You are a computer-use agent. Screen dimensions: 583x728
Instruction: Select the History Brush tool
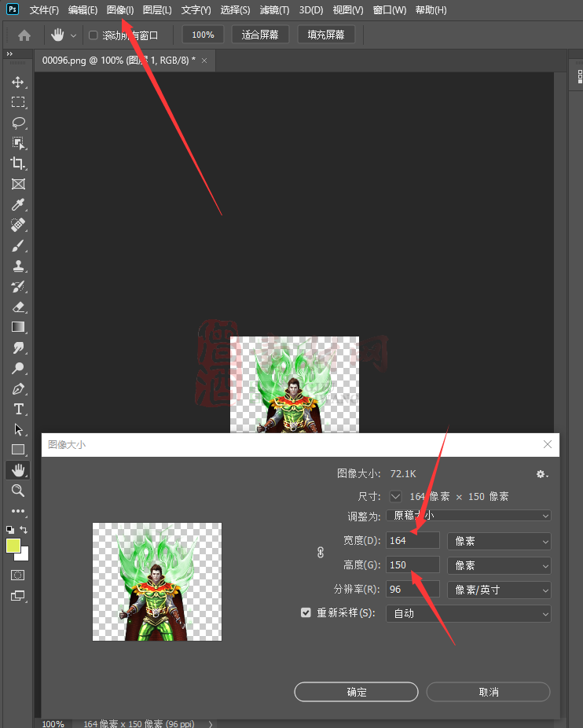point(18,286)
